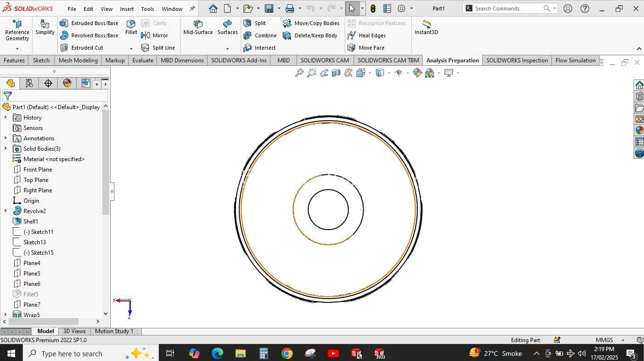This screenshot has width=644, height=361.
Task: Click the Intersect tool
Action: [x=260, y=48]
